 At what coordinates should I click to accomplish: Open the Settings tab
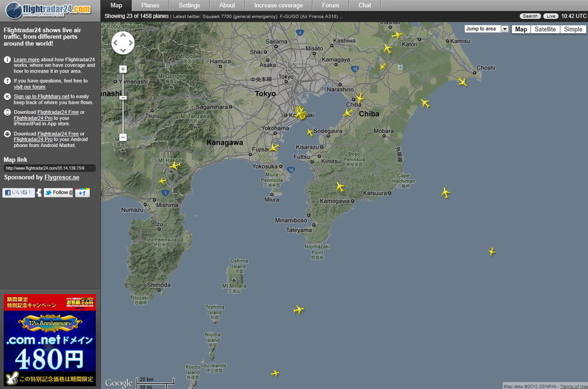point(189,5)
